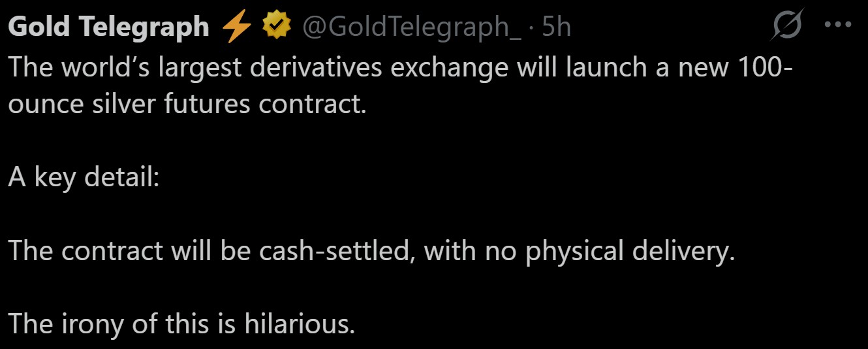Open the post via 5h timestamp
Viewport: 868px width, 349px height.
[556, 27]
